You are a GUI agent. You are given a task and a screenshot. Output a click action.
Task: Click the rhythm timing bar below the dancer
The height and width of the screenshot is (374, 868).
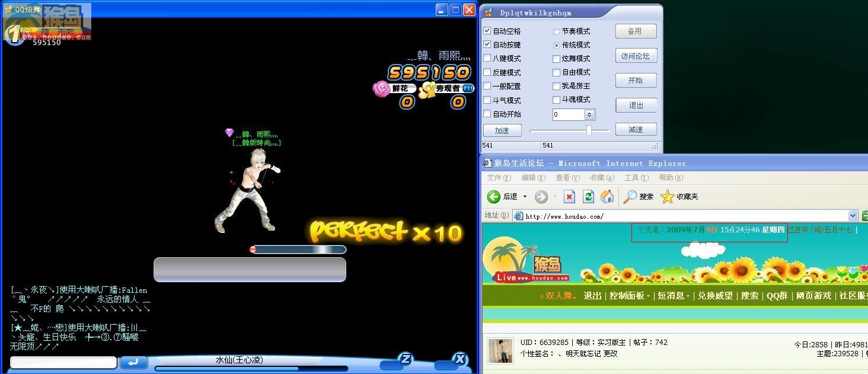coord(298,250)
